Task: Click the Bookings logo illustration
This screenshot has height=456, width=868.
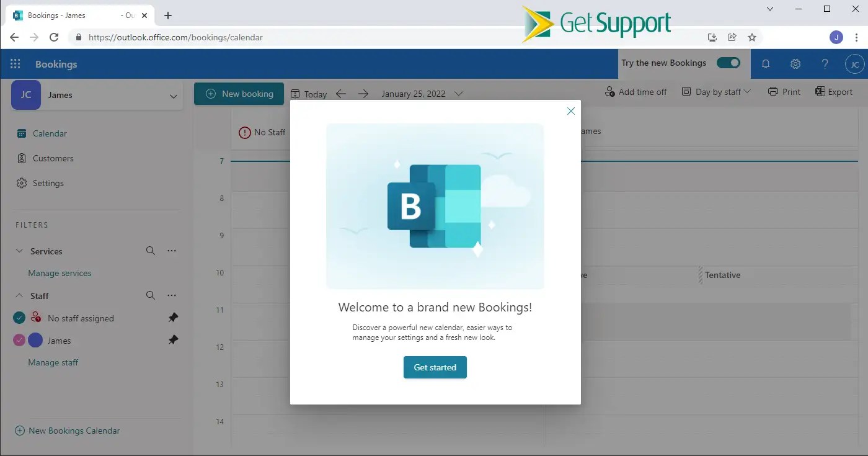Action: [x=435, y=206]
